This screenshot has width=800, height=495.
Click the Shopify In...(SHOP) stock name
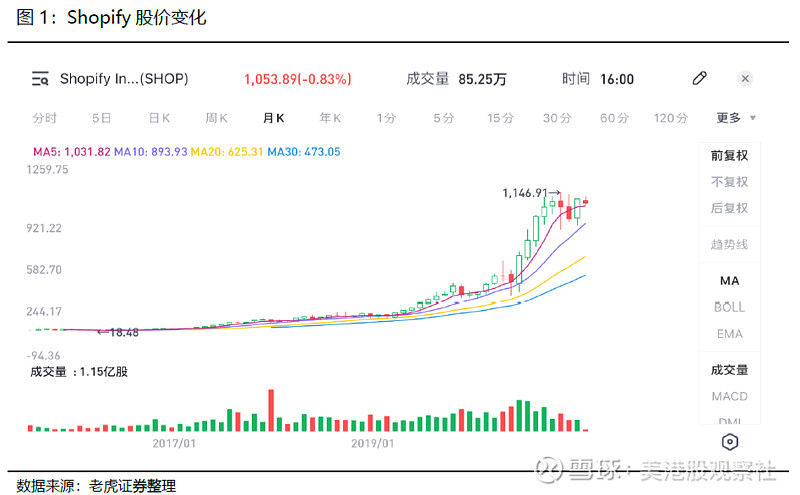tap(124, 79)
